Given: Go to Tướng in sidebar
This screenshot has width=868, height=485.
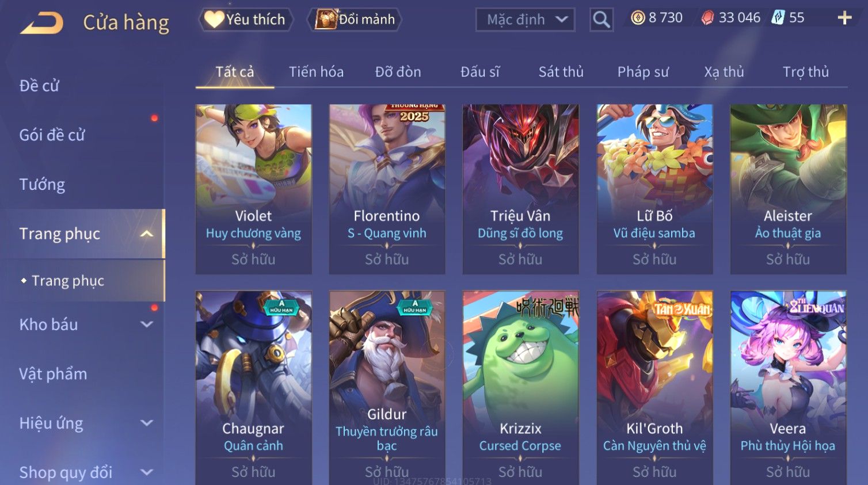Looking at the screenshot, I should [x=42, y=185].
